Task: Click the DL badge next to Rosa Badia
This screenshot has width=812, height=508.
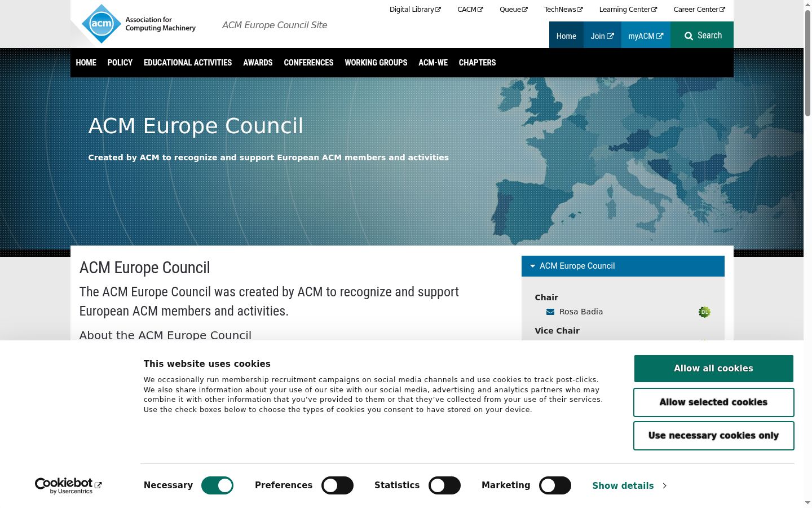Action: (x=704, y=312)
